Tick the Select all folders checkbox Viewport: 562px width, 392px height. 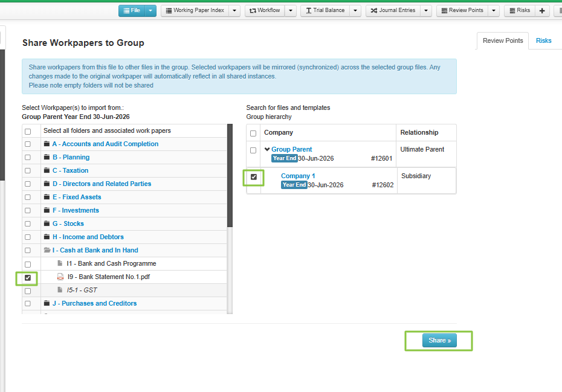[28, 131]
